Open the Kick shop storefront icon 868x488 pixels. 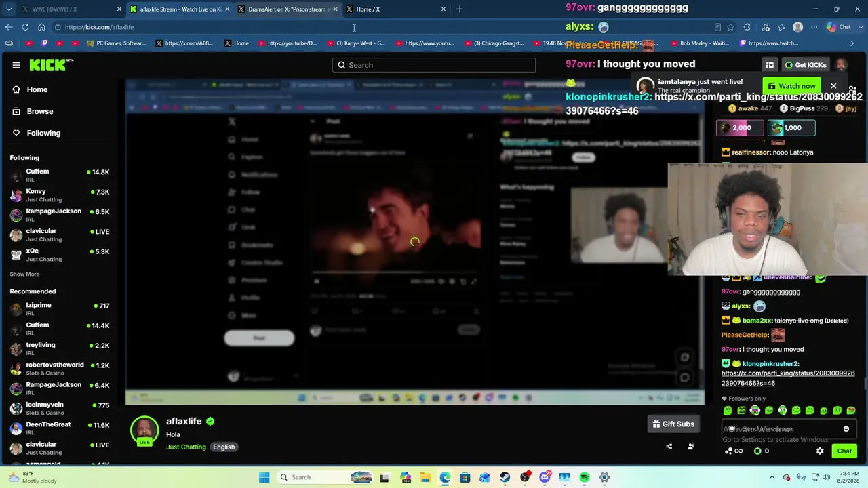click(770, 65)
